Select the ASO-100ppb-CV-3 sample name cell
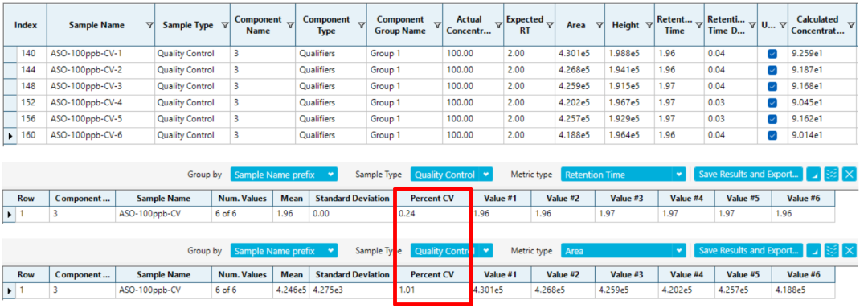Image resolution: width=868 pixels, height=308 pixels. (100, 86)
